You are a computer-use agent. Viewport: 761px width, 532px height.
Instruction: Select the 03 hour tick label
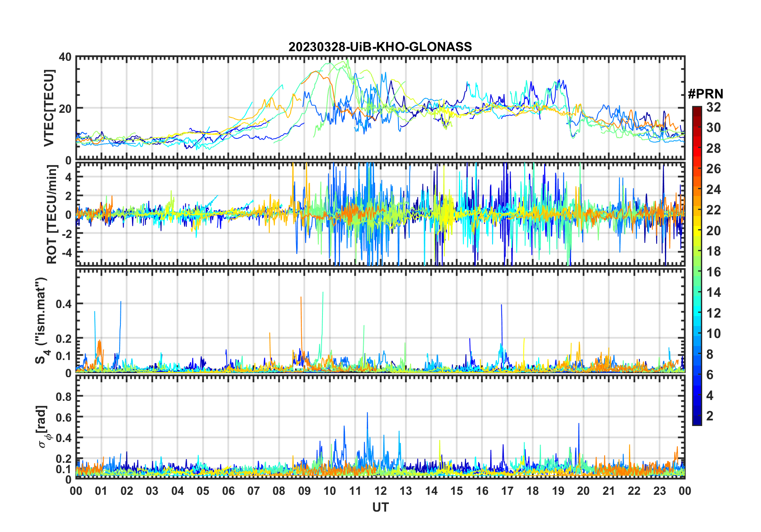tap(152, 491)
